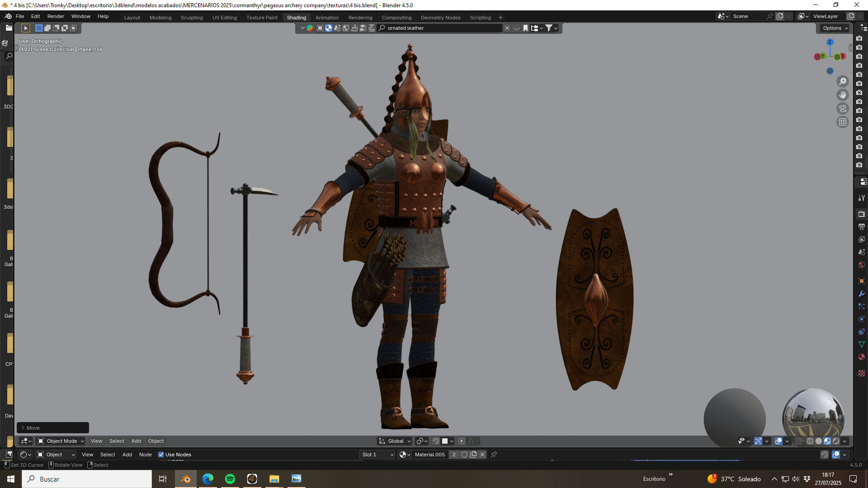868x488 pixels.
Task: Select the wireframe viewport shading mode
Action: (x=810, y=441)
